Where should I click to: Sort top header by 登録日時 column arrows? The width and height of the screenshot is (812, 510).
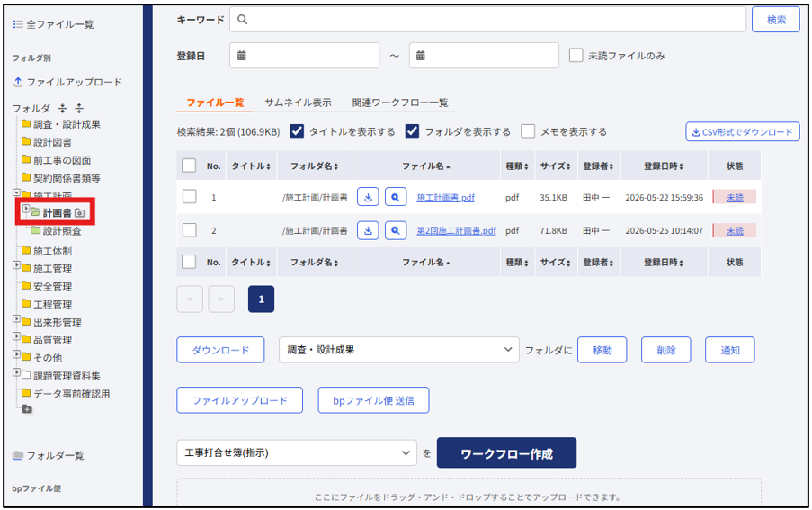681,166
